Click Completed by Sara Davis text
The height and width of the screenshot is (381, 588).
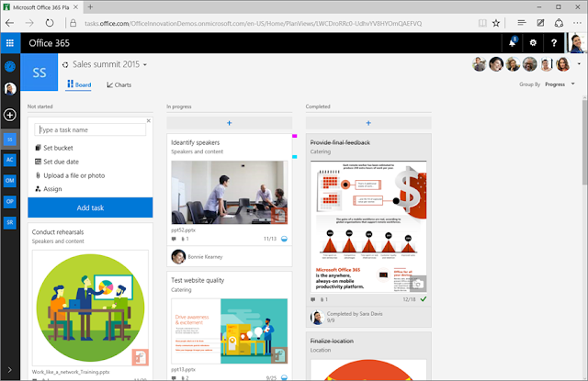tap(355, 314)
